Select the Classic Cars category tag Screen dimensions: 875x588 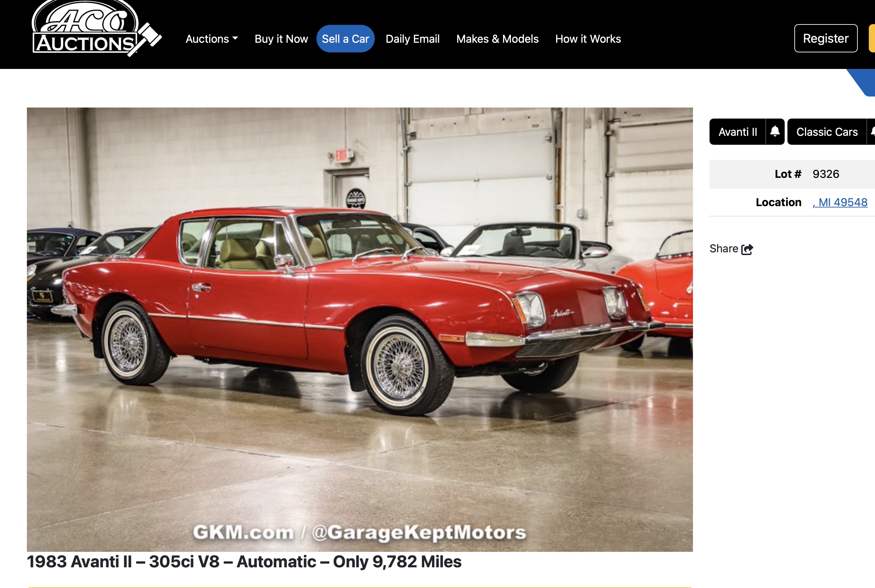pyautogui.click(x=827, y=132)
